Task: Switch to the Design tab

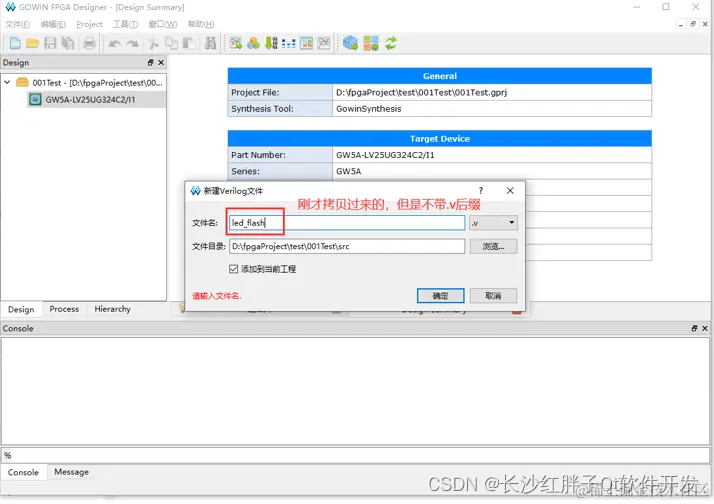Action: [x=21, y=310]
